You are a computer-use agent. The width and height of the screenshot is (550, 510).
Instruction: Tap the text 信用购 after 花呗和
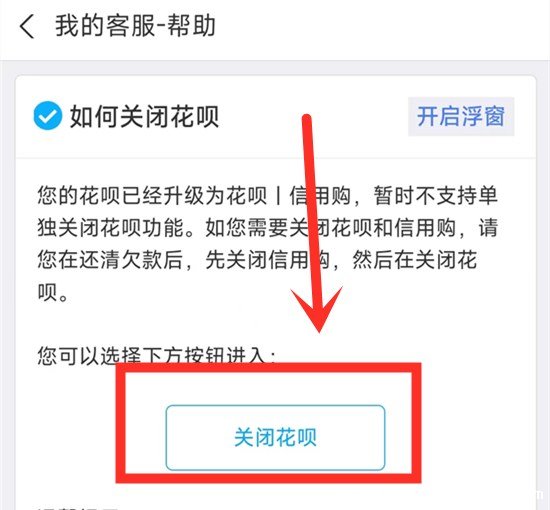pos(425,228)
